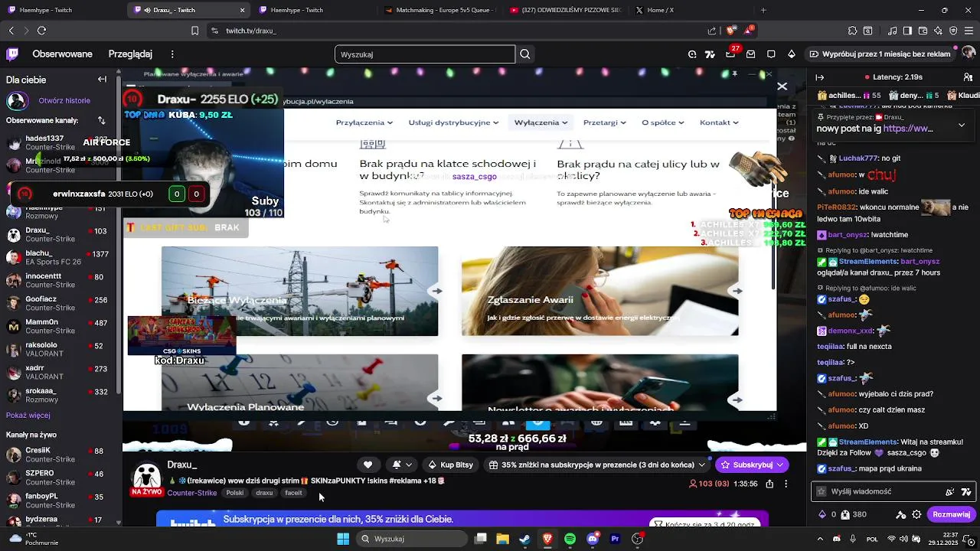This screenshot has width=980, height=551.
Task: Open the Wyłączenia dropdown menu
Action: point(541,122)
